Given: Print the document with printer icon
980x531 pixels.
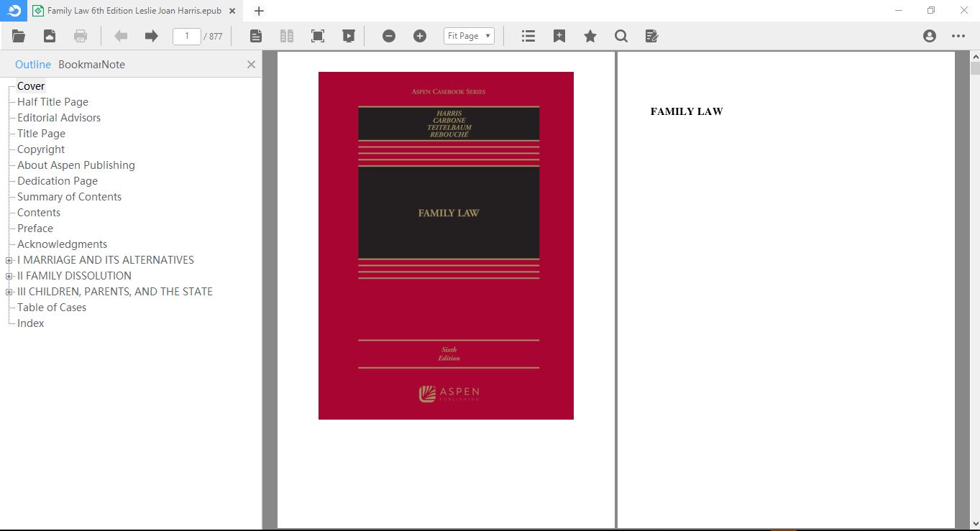Looking at the screenshot, I should (x=81, y=36).
